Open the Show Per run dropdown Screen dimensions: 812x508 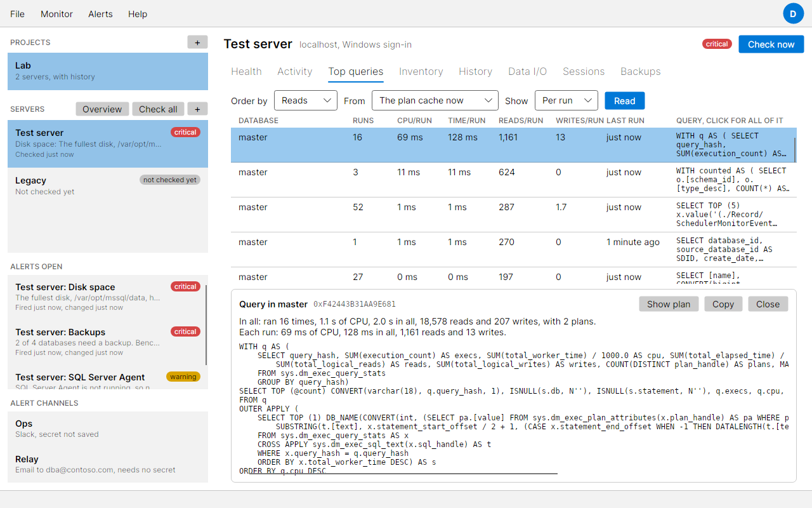(566, 100)
